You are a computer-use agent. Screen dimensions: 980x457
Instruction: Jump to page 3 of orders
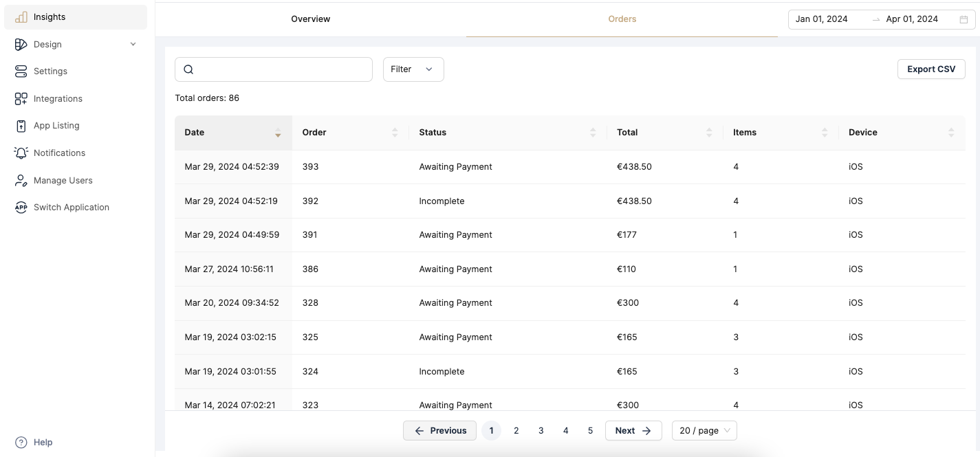(x=541, y=431)
